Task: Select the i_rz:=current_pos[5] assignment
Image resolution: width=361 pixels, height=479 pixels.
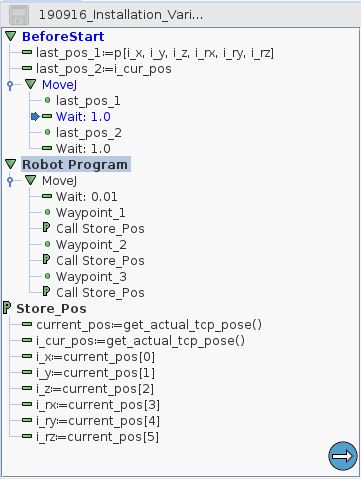Action: 97,437
